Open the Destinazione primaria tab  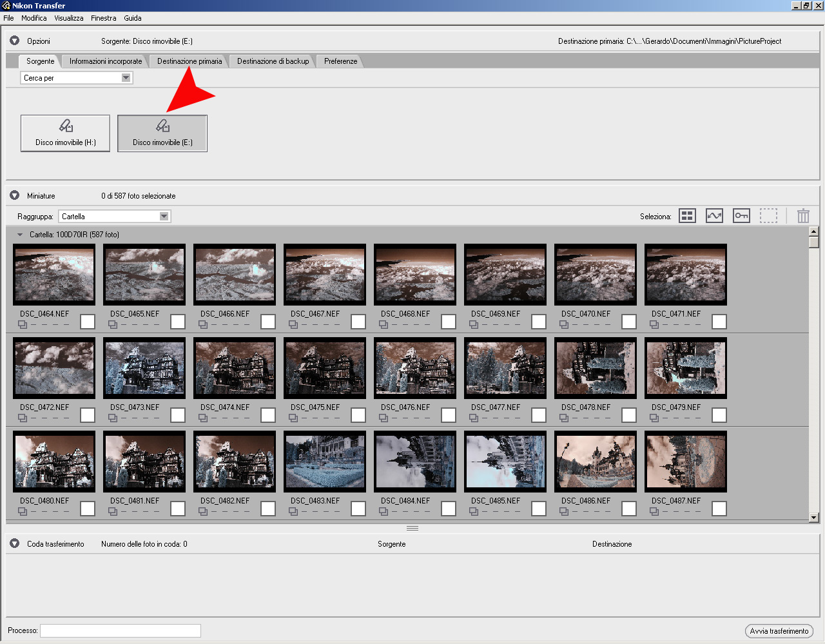[x=189, y=61]
